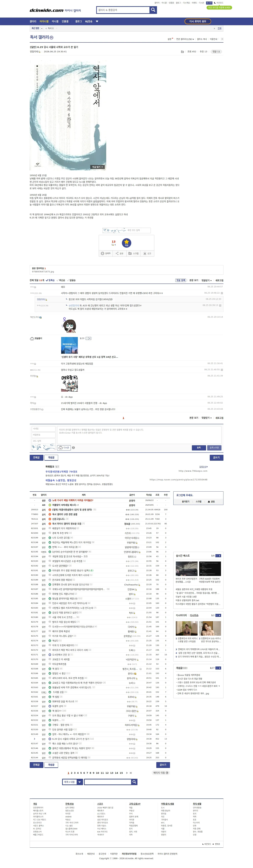
Task: Open the nav bar more-menu triangle
Action: [x=97, y=22]
